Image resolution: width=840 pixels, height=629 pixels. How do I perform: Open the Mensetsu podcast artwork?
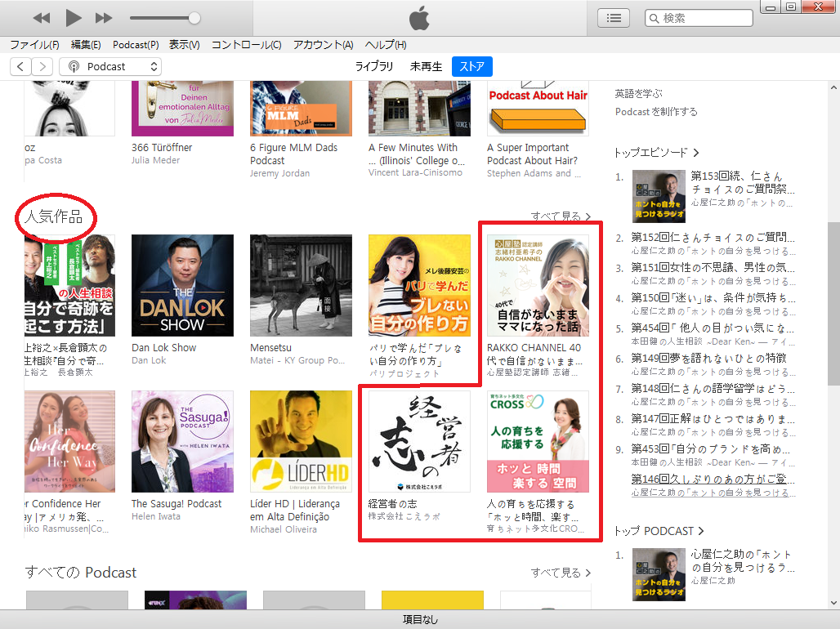[x=301, y=286]
